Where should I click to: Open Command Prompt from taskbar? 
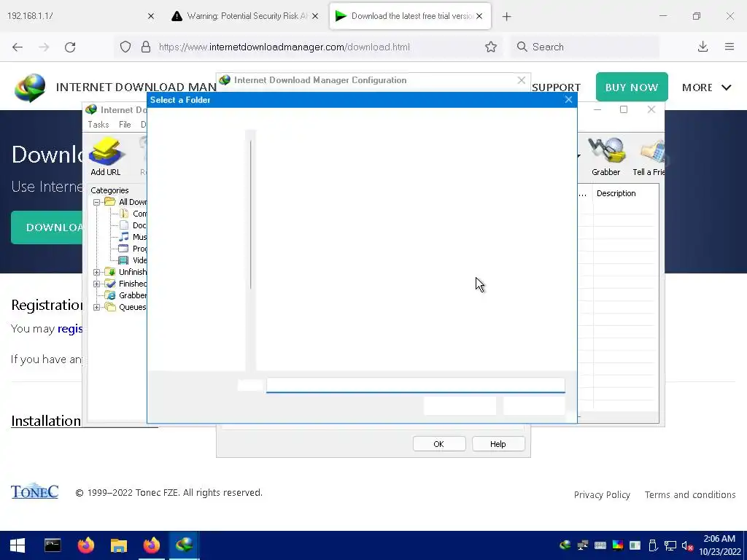[x=53, y=545]
